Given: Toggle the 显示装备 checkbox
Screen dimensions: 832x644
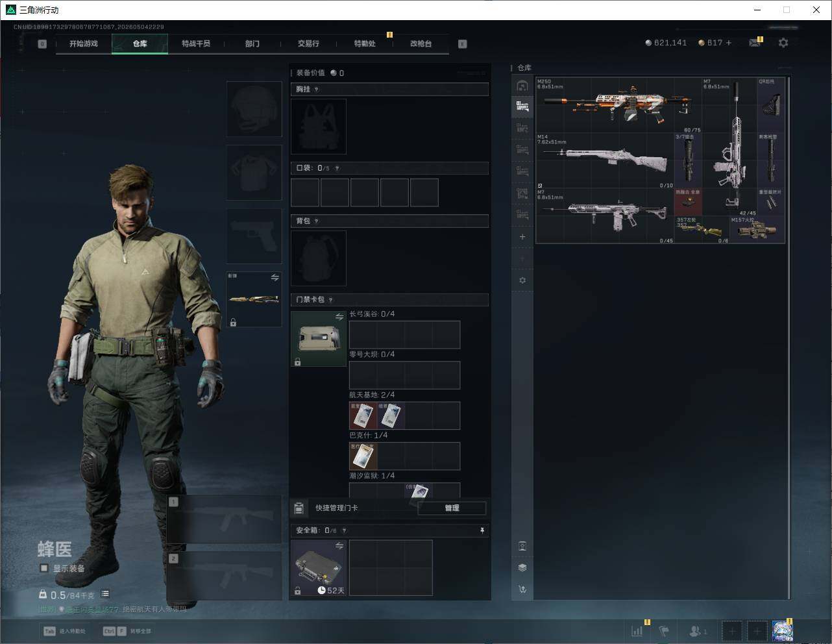Looking at the screenshot, I should (x=44, y=568).
